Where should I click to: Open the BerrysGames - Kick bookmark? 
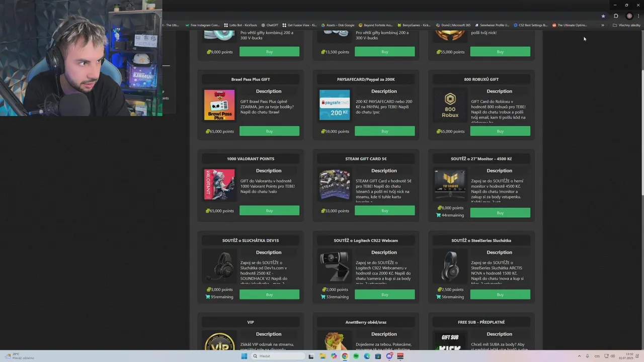click(x=414, y=25)
